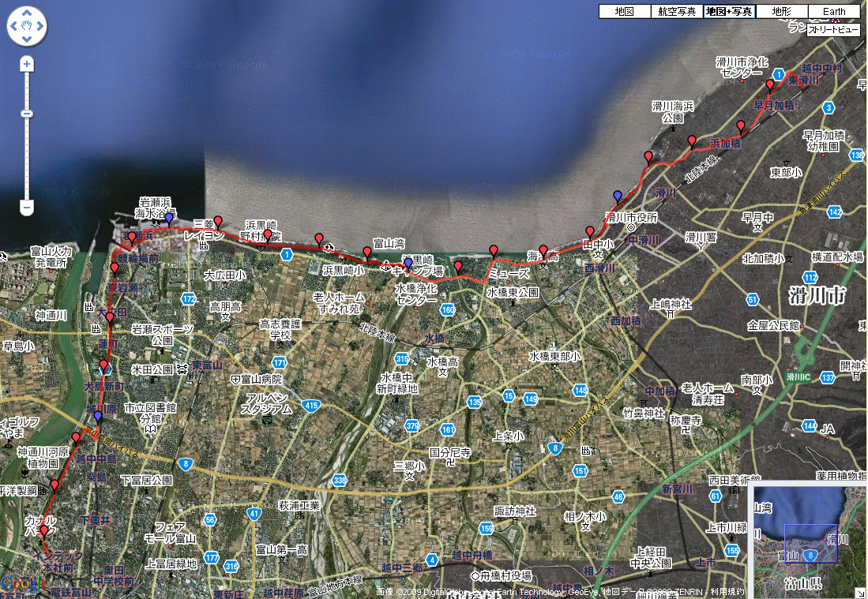Click the red marker near ミューズ
This screenshot has width=868, height=599.
[494, 250]
